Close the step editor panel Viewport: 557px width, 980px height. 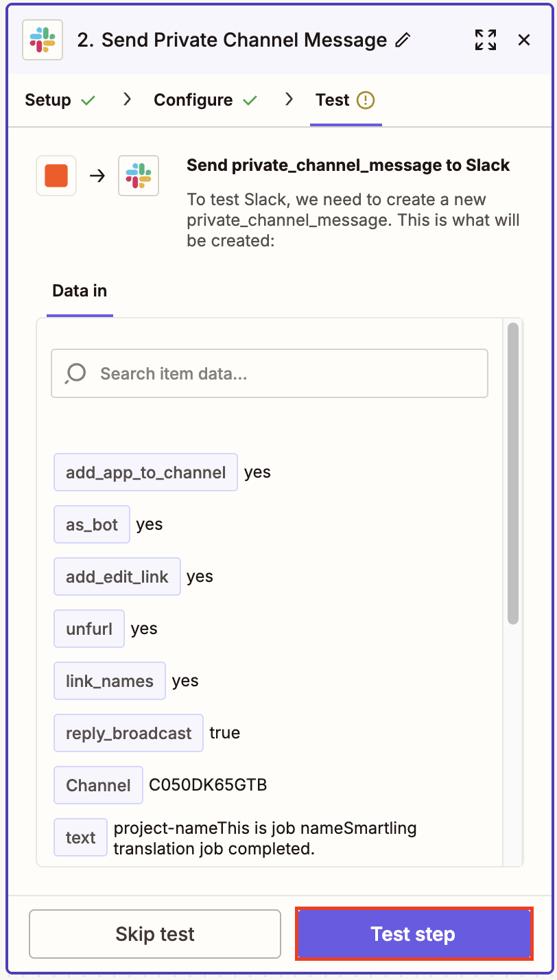(524, 40)
